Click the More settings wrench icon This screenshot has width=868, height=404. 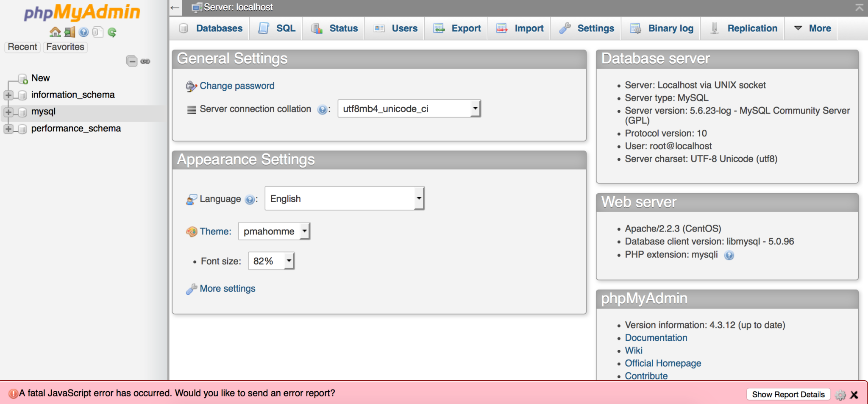(192, 289)
